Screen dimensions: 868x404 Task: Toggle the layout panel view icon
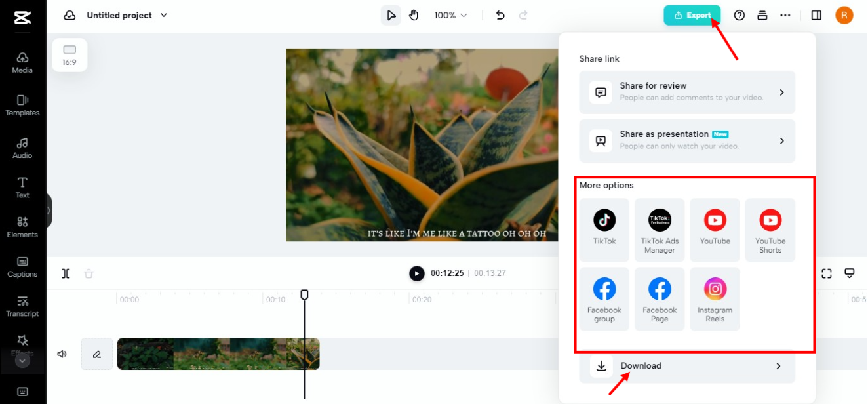816,15
